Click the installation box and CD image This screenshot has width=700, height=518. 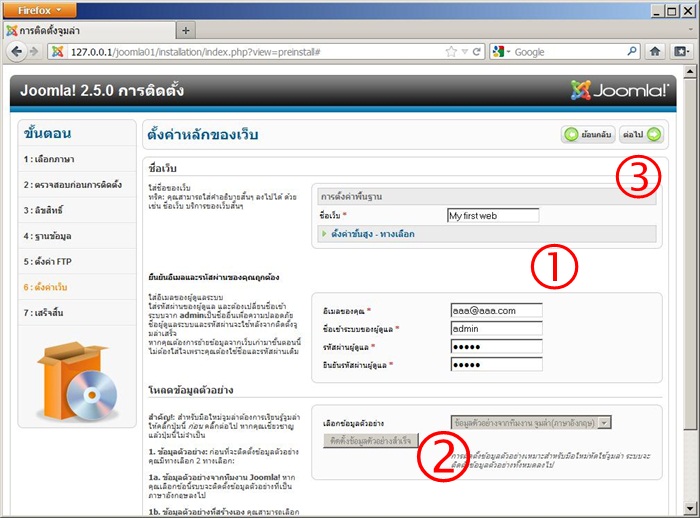click(77, 381)
